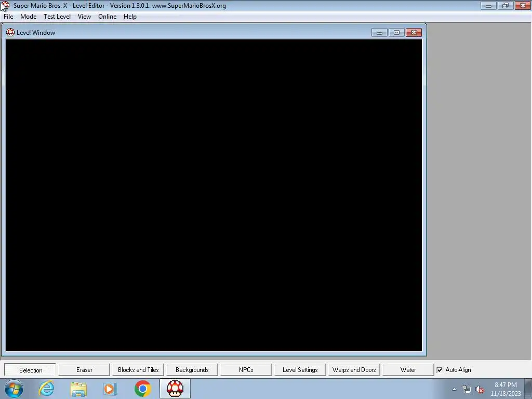Open the Water panel

(x=408, y=370)
